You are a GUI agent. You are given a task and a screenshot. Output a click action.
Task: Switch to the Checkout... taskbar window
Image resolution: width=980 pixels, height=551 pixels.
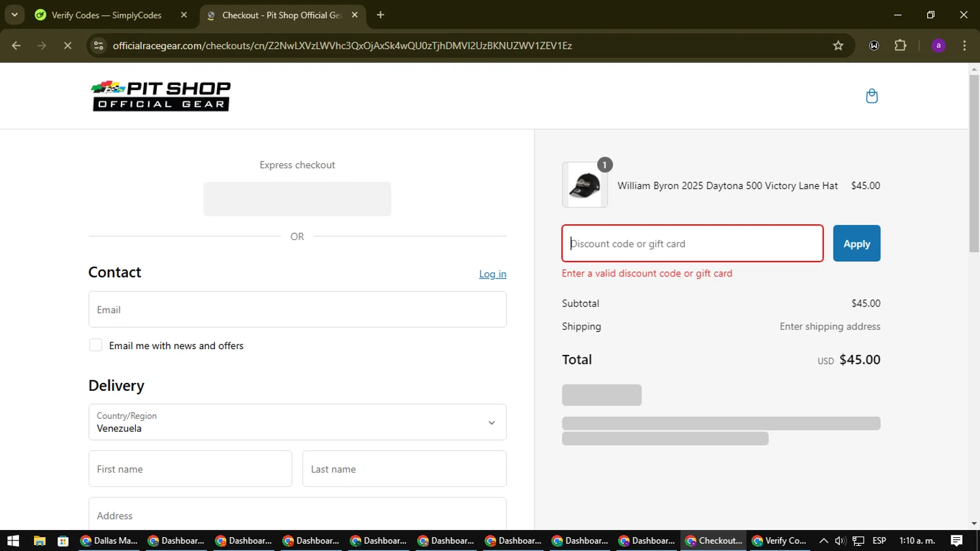click(713, 541)
